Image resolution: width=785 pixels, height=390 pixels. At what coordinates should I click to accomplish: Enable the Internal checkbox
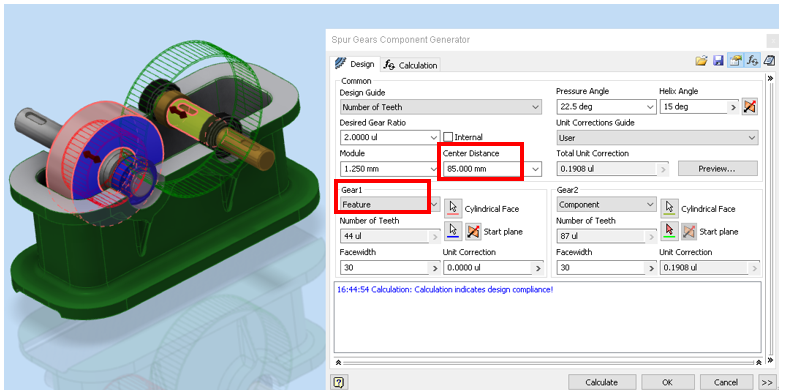pyautogui.click(x=448, y=137)
